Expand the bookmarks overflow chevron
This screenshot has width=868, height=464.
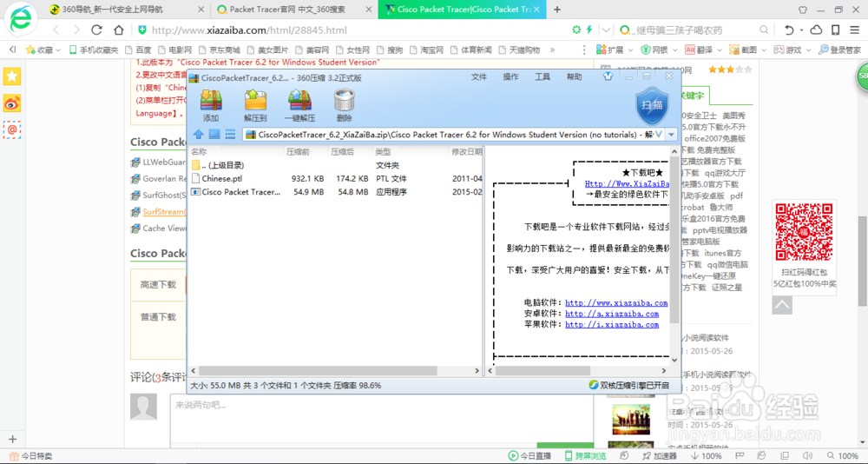pyautogui.click(x=552, y=50)
